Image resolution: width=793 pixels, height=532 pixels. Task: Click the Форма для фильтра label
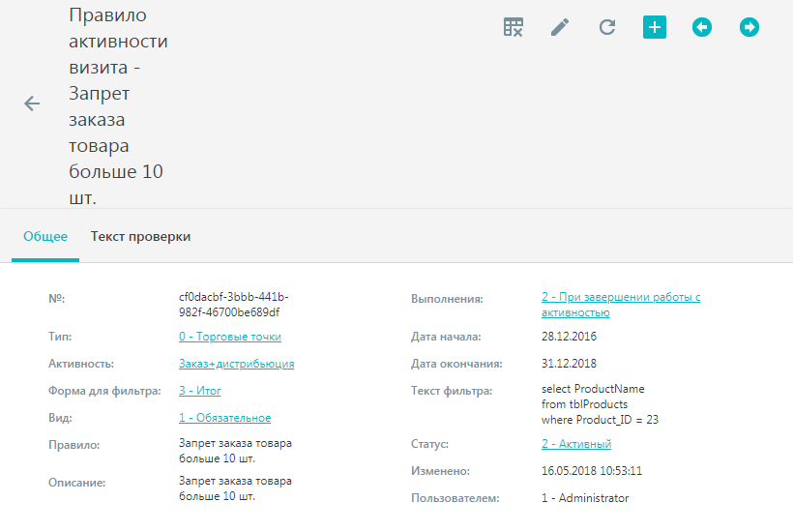tap(104, 391)
